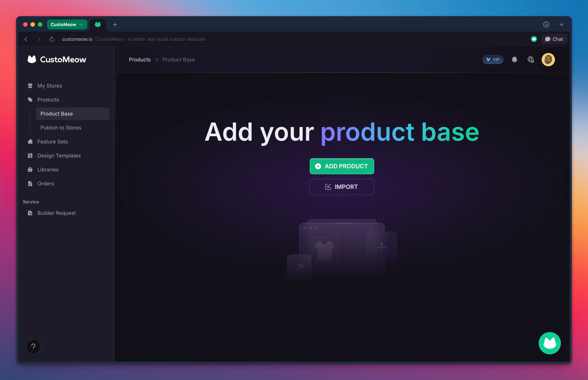
Task: Click the Product Base breadcrumb
Action: pyautogui.click(x=179, y=59)
